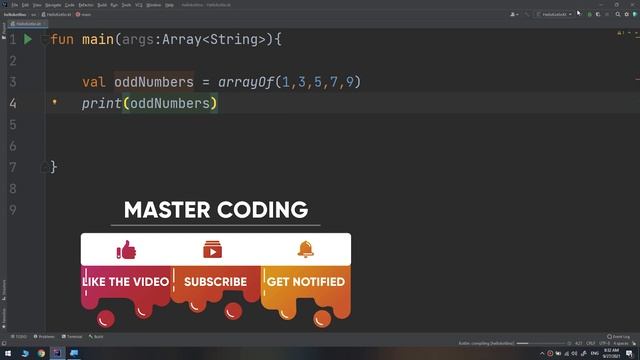Open the Build menu

pyautogui.click(x=102, y=5)
